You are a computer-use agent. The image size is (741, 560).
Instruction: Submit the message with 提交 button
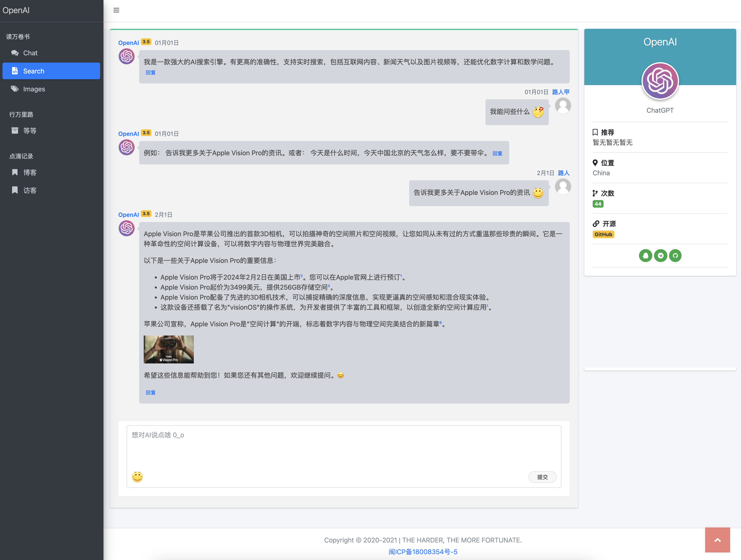(x=542, y=477)
